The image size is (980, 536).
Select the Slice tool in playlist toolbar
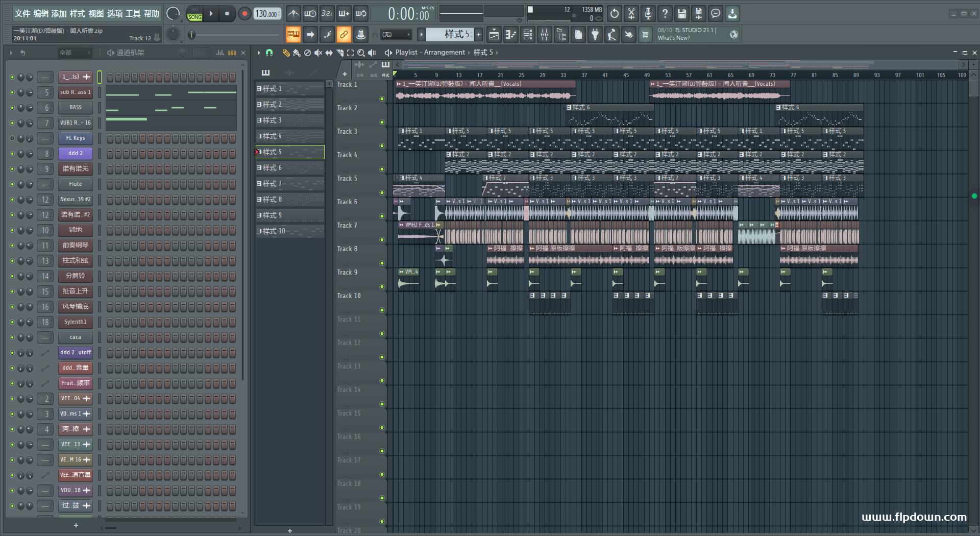point(339,53)
